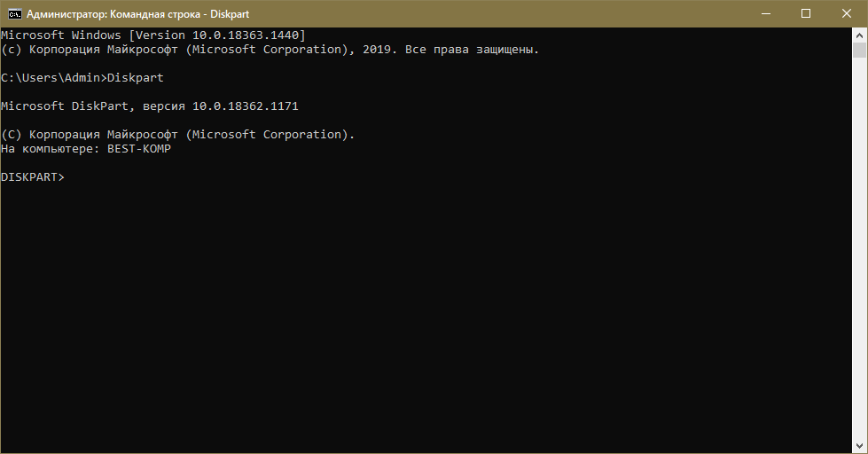Click the scroll down arrow
This screenshot has height=454, width=868.
point(859,446)
